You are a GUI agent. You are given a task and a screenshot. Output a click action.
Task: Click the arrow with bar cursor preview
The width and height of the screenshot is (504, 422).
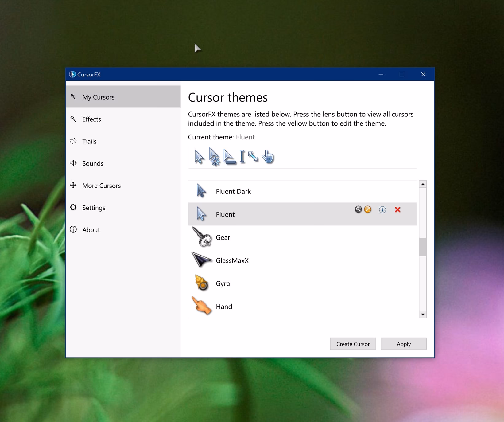(229, 157)
